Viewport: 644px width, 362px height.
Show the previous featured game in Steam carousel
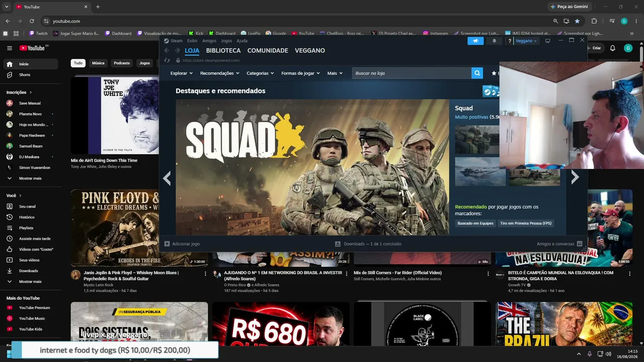click(167, 178)
